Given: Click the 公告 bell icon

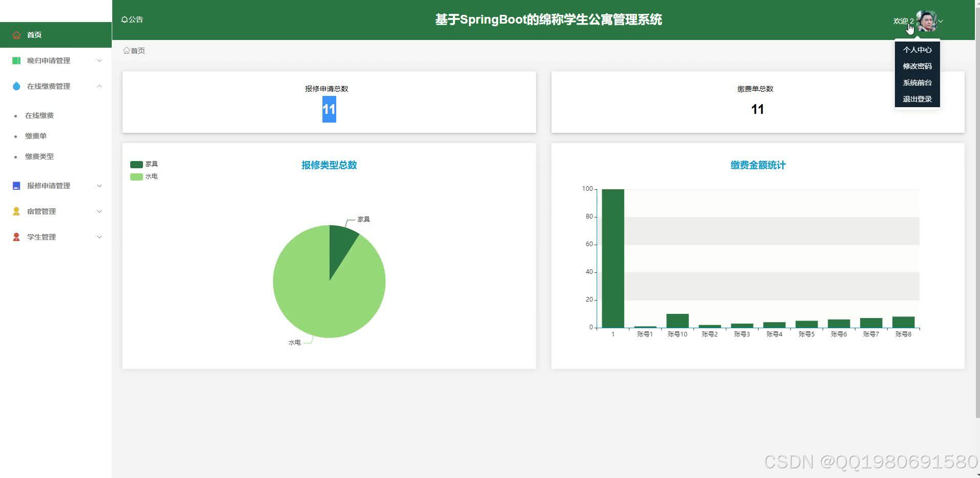Looking at the screenshot, I should tap(125, 19).
